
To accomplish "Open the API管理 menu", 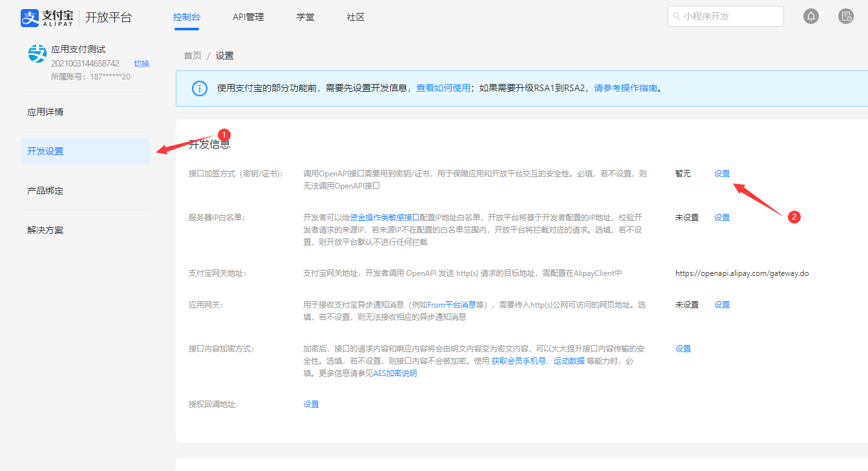I will (248, 17).
